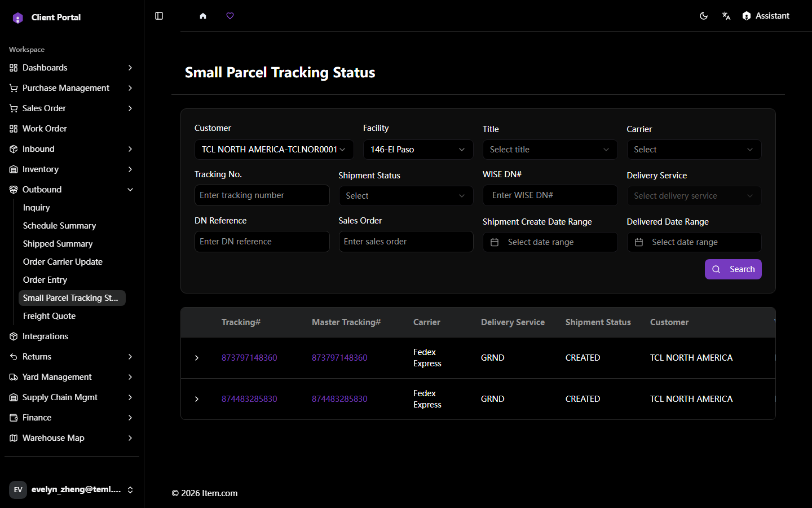Image resolution: width=812 pixels, height=508 pixels.
Task: Go to home via house icon
Action: pos(203,16)
